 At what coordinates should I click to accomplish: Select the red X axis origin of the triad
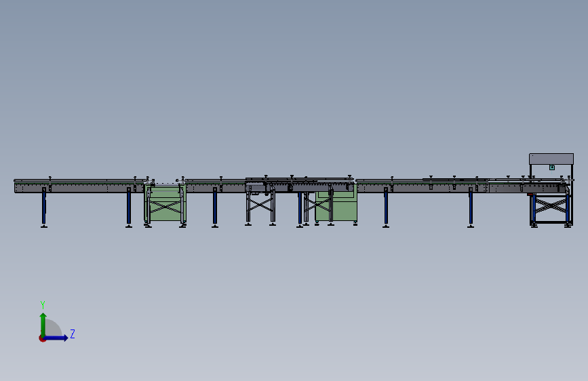[x=42, y=338]
